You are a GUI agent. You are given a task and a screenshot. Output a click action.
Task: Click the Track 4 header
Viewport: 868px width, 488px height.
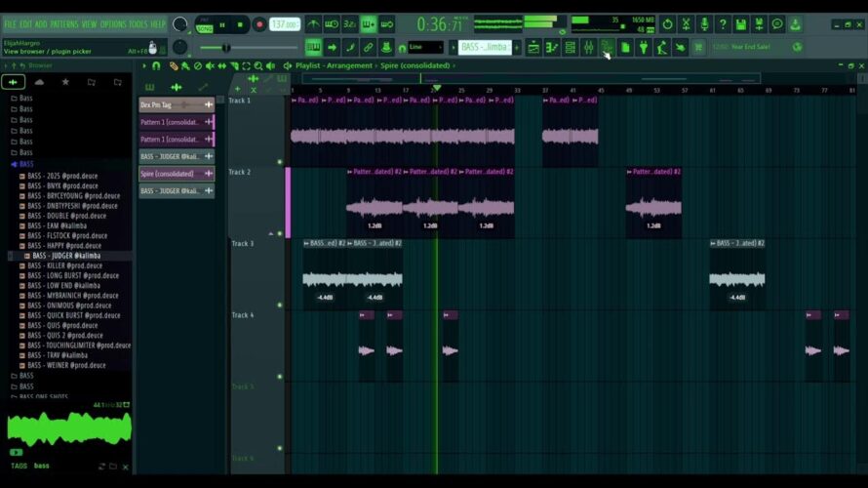(x=256, y=346)
